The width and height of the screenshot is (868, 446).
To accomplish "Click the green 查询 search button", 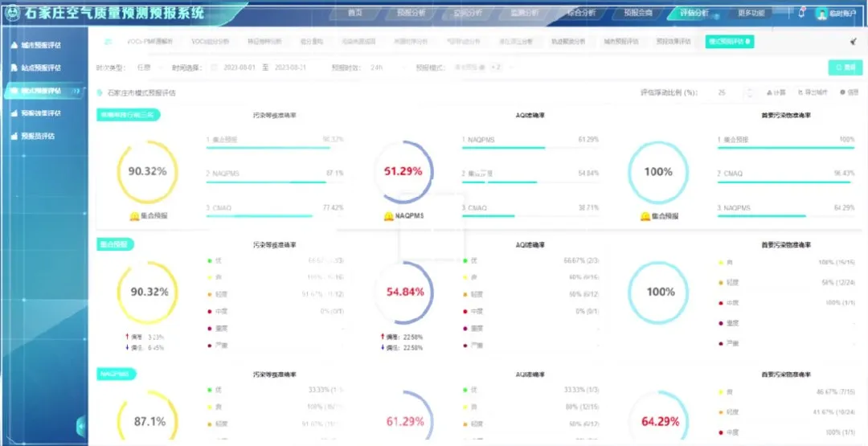I will point(845,68).
